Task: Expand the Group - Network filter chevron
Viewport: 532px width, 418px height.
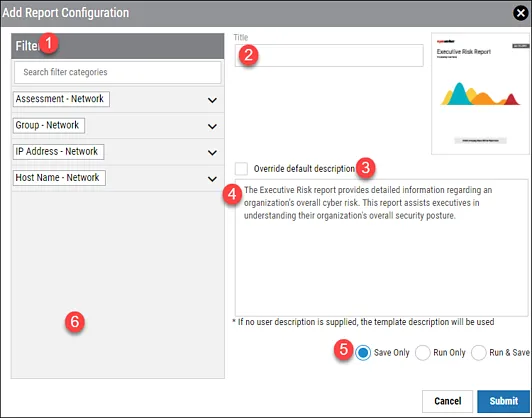Action: click(212, 126)
